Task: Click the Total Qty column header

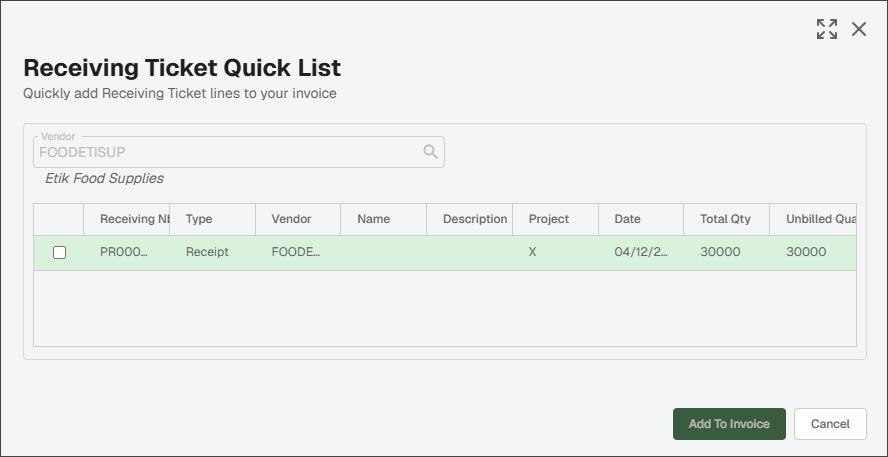Action: [x=727, y=219]
